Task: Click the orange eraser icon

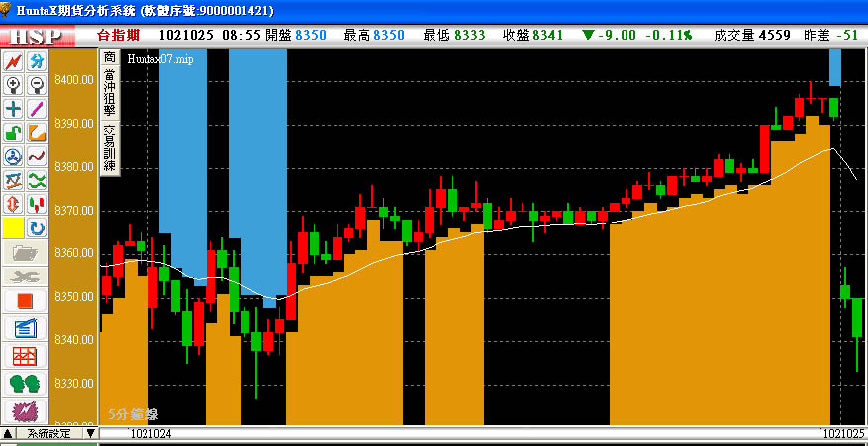Action: [x=37, y=133]
